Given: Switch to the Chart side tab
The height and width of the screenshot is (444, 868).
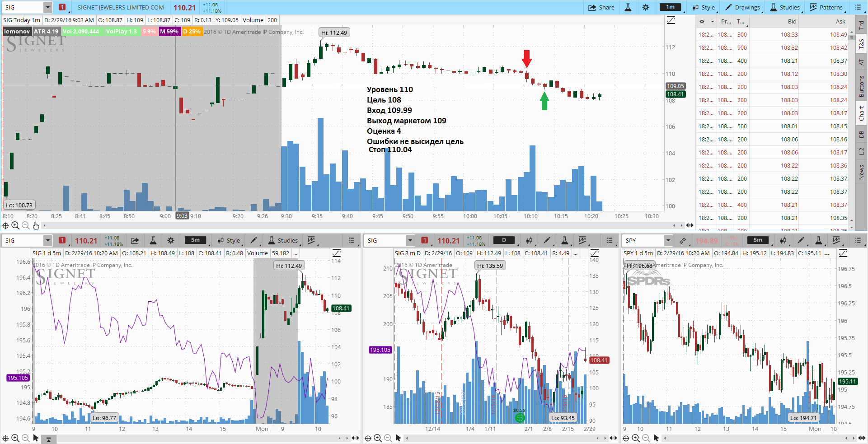Looking at the screenshot, I should click(x=862, y=113).
